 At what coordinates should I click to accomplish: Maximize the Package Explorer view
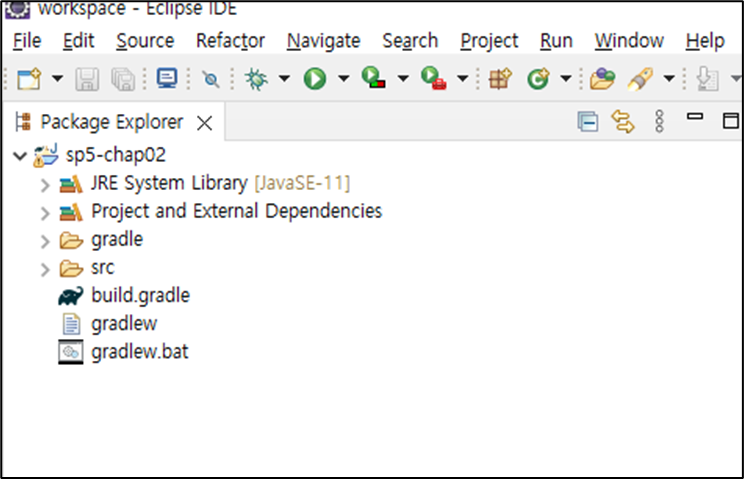[x=731, y=121]
